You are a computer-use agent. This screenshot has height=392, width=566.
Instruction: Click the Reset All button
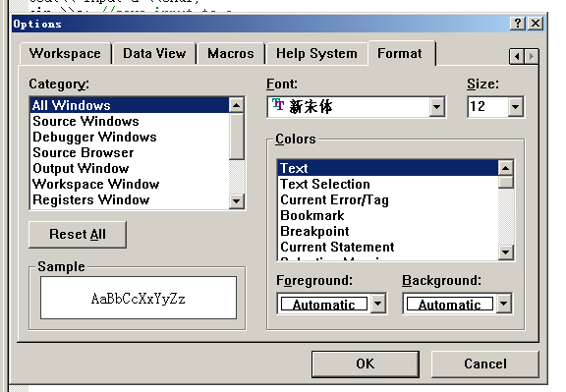tap(78, 234)
